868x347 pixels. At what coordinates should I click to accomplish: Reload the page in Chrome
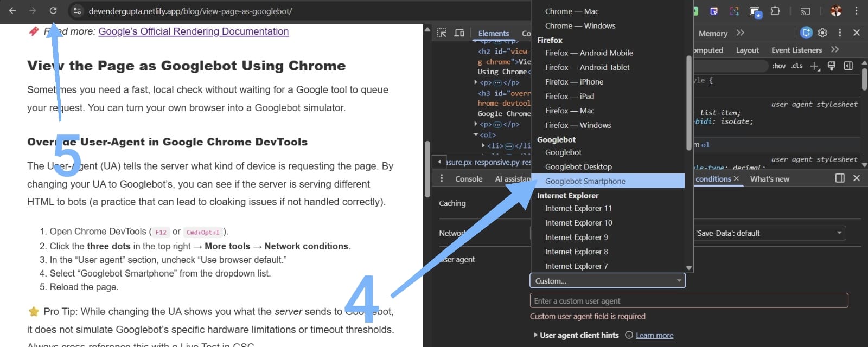[53, 11]
